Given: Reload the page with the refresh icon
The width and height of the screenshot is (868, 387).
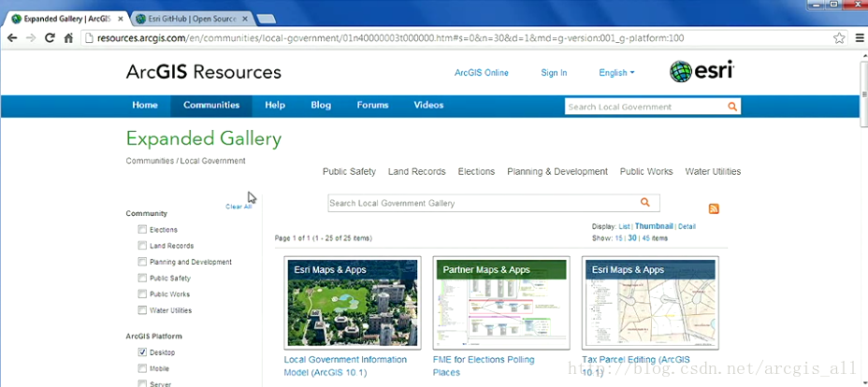Looking at the screenshot, I should click(50, 38).
